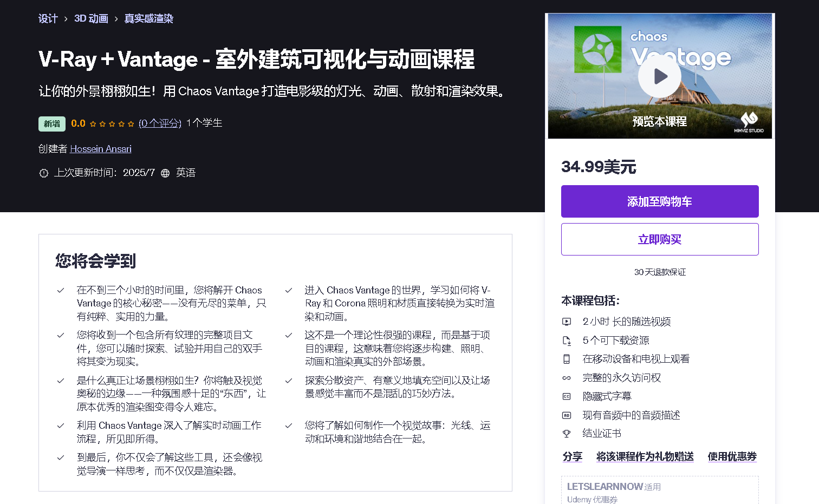This screenshot has height=504, width=819.
Task: Click the last-updated clock icon
Action: [x=44, y=173]
